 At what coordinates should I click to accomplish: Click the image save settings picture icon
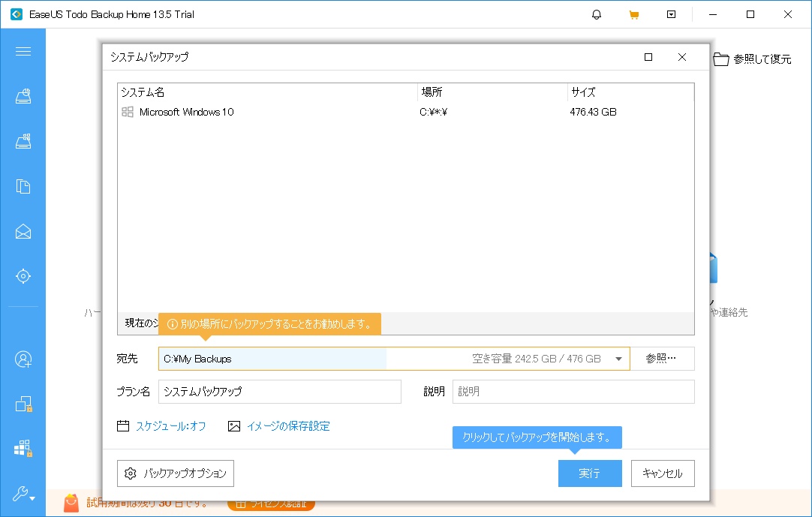234,425
